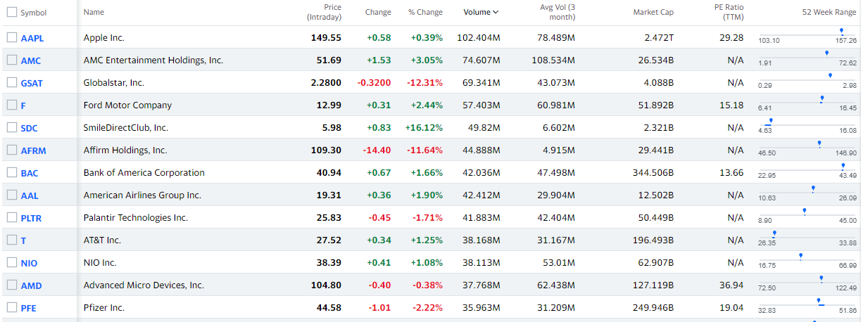Screen dimensions: 868x322
Task: Click AMC Entertainment Holdings, Inc. name
Action: tap(153, 60)
